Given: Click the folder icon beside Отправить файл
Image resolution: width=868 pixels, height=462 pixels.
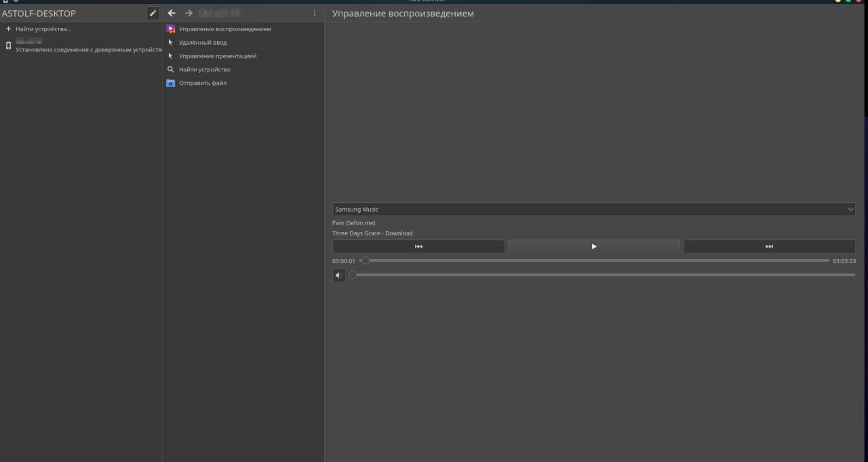Looking at the screenshot, I should 171,83.
